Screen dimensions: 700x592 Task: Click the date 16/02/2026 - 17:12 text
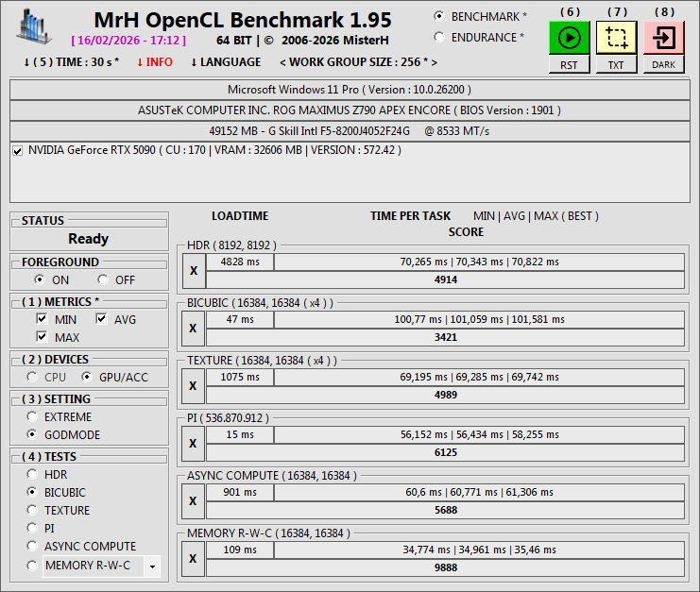click(x=128, y=41)
